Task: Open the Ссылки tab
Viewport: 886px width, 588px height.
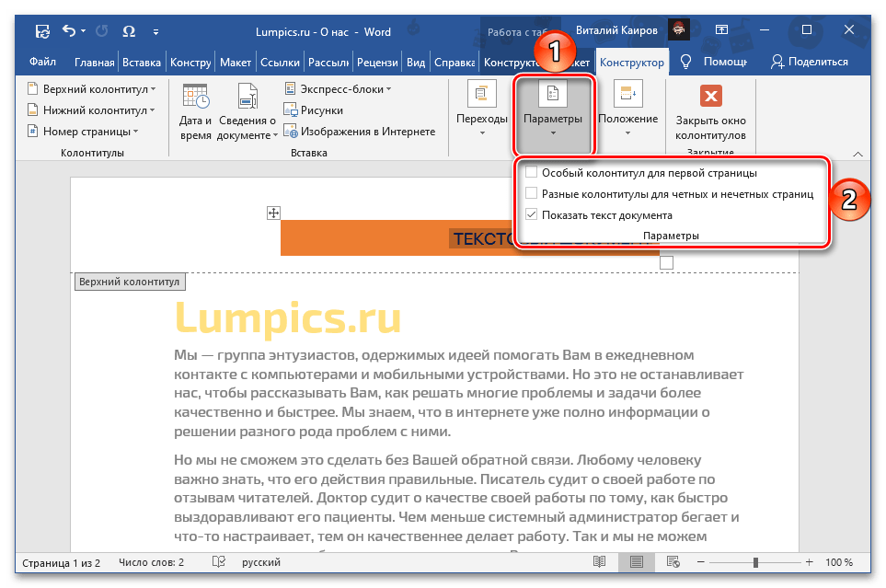Action: [280, 63]
